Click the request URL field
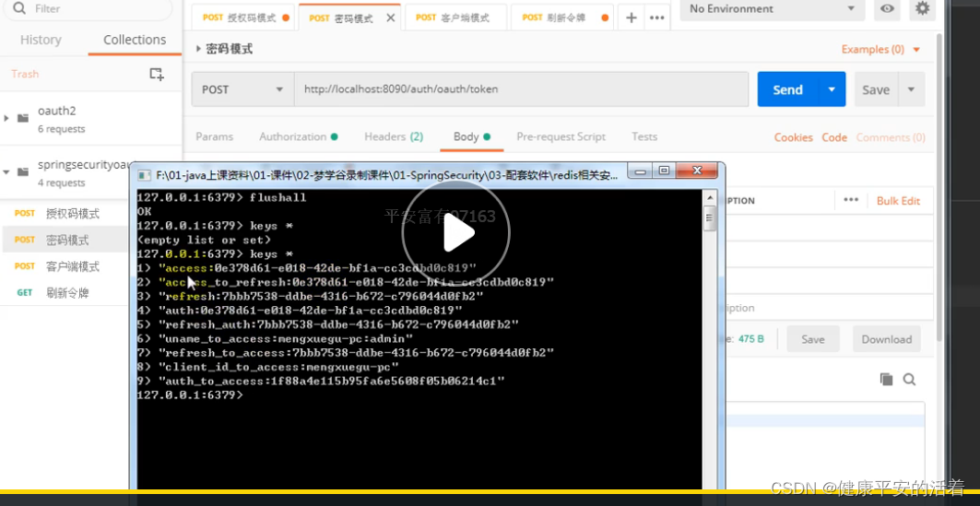The width and height of the screenshot is (980, 506). point(521,89)
